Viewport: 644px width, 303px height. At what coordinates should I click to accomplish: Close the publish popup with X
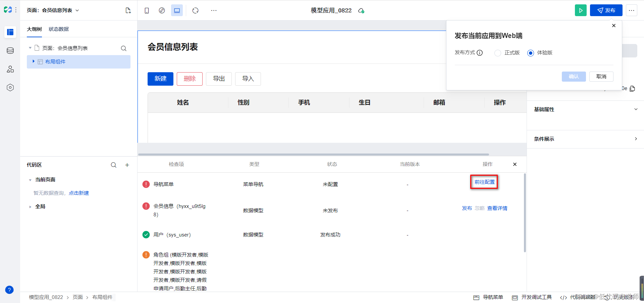click(x=614, y=26)
